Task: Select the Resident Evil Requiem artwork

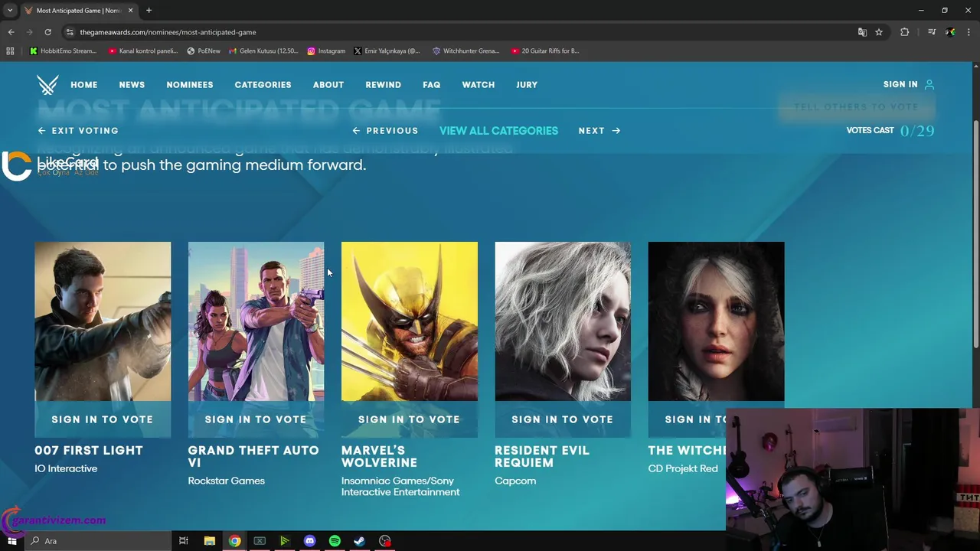Action: 563,321
